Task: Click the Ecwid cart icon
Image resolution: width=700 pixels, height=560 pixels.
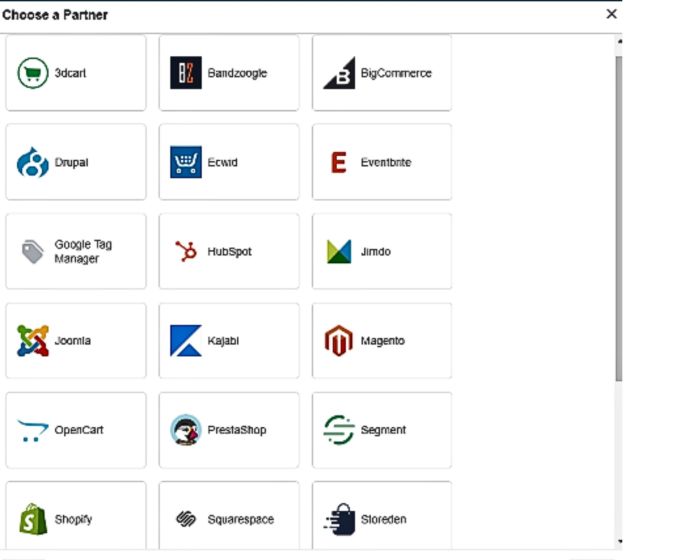Action: pos(186,162)
